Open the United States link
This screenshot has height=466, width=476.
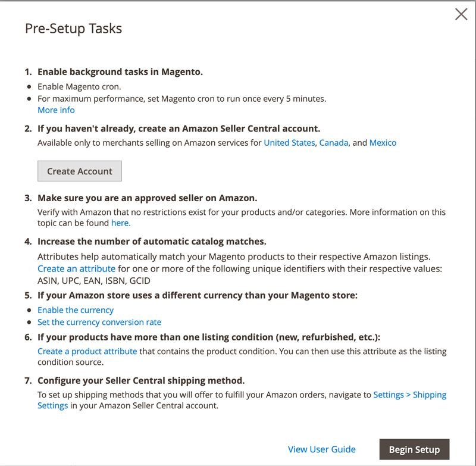tap(289, 142)
